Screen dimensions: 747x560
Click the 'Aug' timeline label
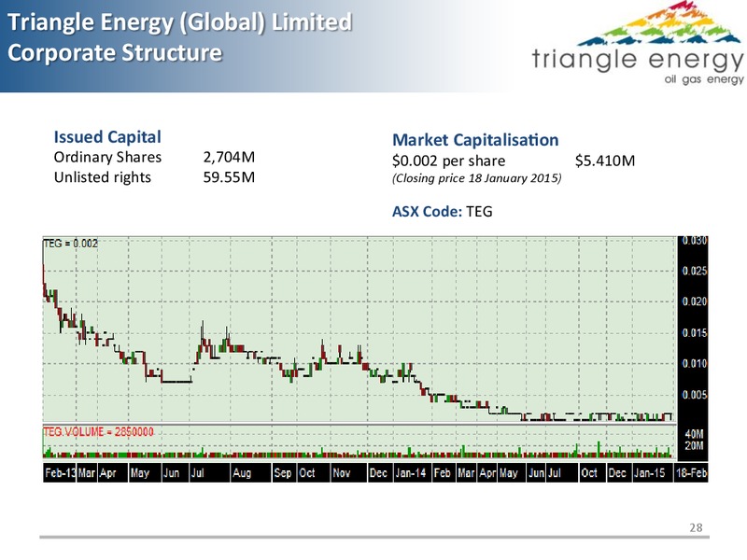[242, 473]
